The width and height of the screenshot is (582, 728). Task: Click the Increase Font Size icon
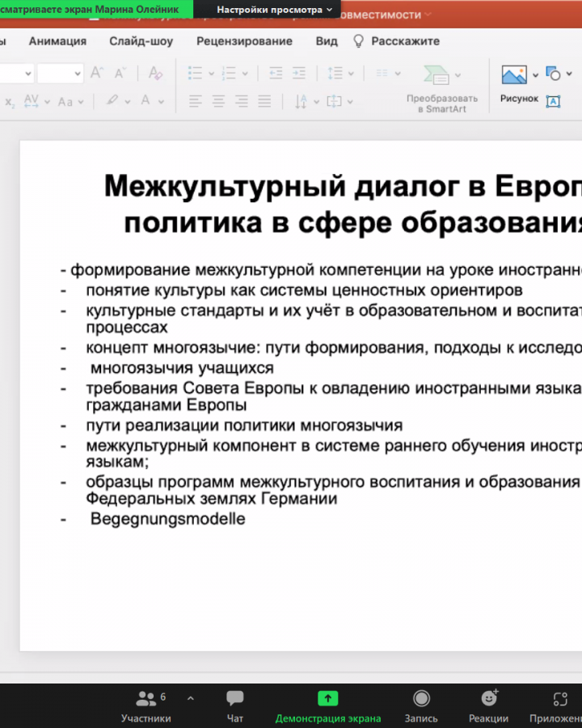(97, 74)
